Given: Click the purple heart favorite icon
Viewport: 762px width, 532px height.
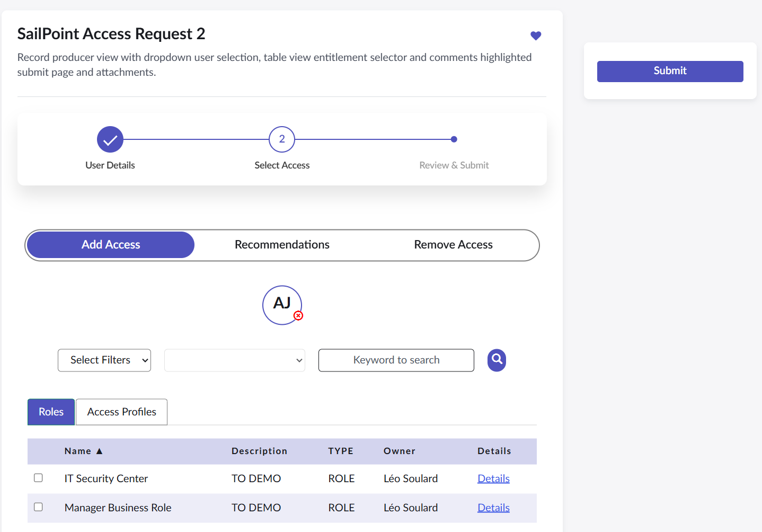Looking at the screenshot, I should coord(536,36).
